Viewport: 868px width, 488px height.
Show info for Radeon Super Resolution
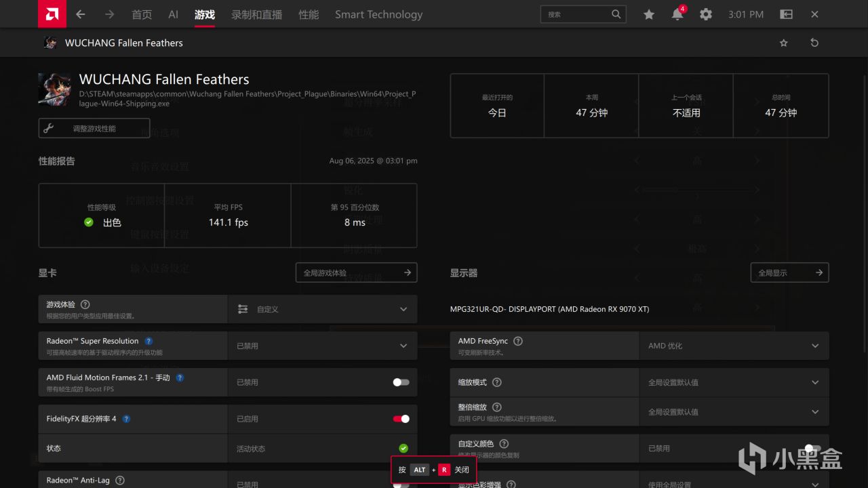point(149,341)
